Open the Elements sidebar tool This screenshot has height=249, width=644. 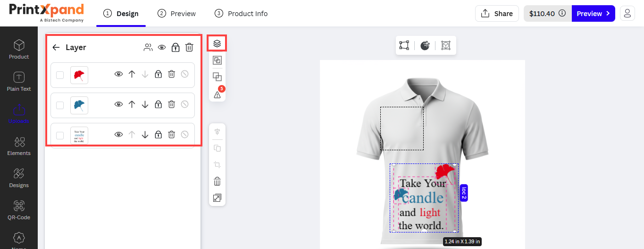pyautogui.click(x=19, y=146)
